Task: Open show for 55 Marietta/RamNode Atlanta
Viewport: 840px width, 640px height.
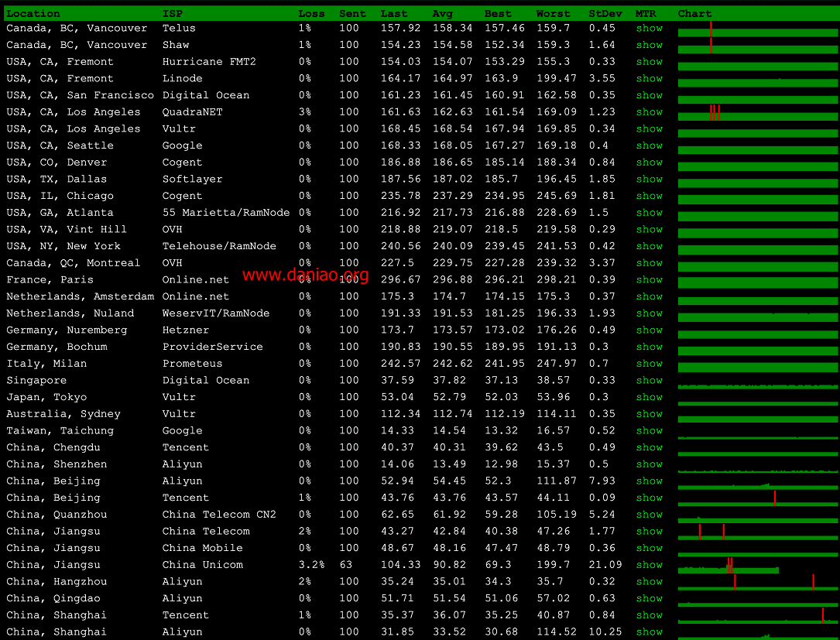Action: 650,213
